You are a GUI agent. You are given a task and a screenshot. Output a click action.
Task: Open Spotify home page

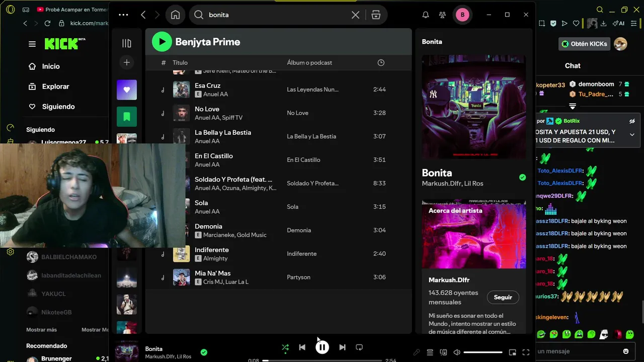click(x=175, y=15)
